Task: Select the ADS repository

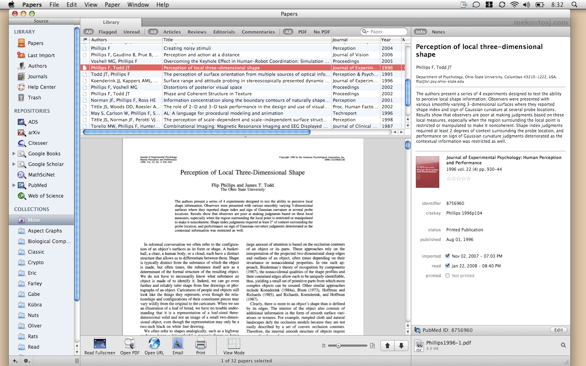Action: point(28,122)
